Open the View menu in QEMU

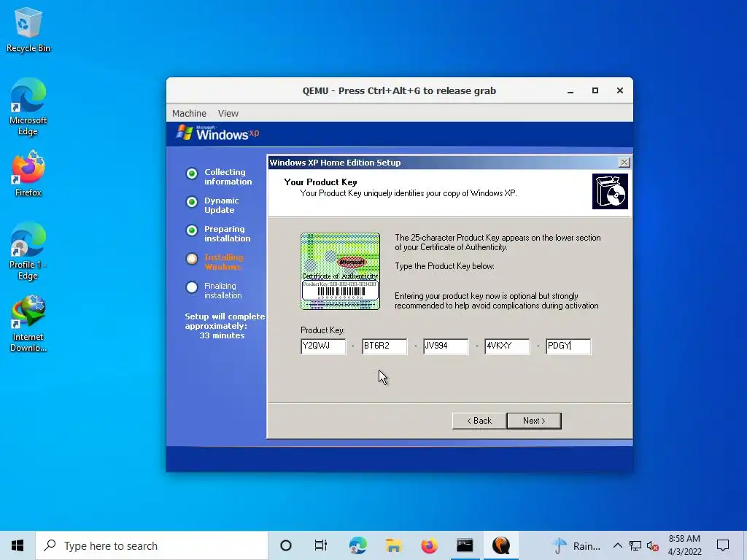228,113
